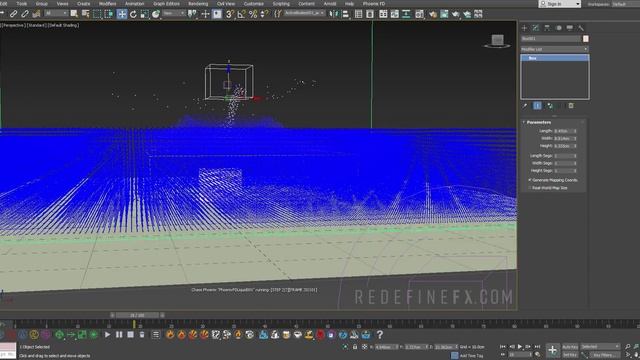The width and height of the screenshot is (640, 360).
Task: Open the Select by Name dialog
Action: click(85, 14)
